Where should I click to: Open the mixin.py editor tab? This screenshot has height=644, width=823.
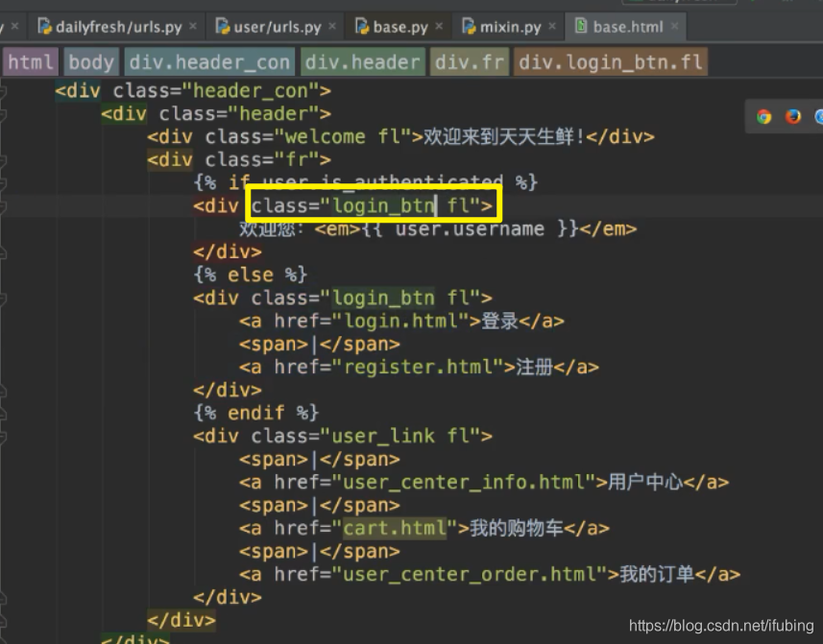[x=510, y=27]
